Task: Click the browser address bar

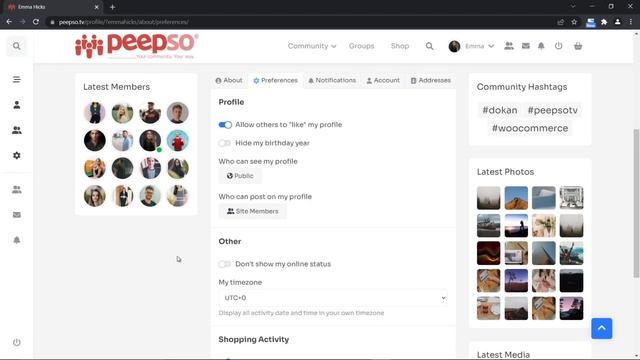Action: click(302, 22)
